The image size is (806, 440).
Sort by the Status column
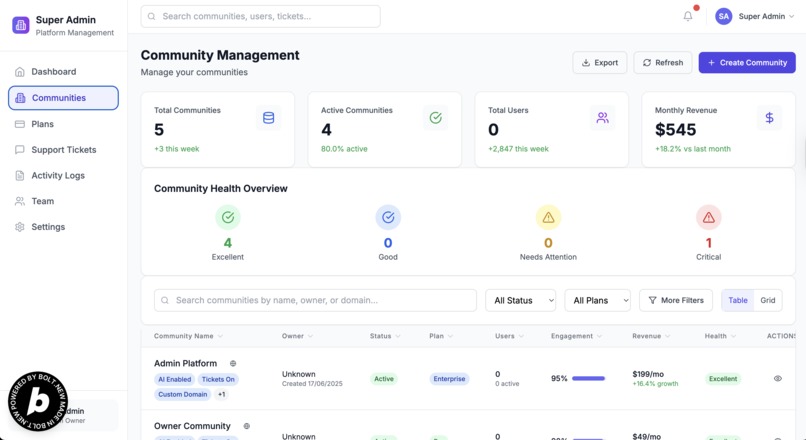click(x=385, y=336)
